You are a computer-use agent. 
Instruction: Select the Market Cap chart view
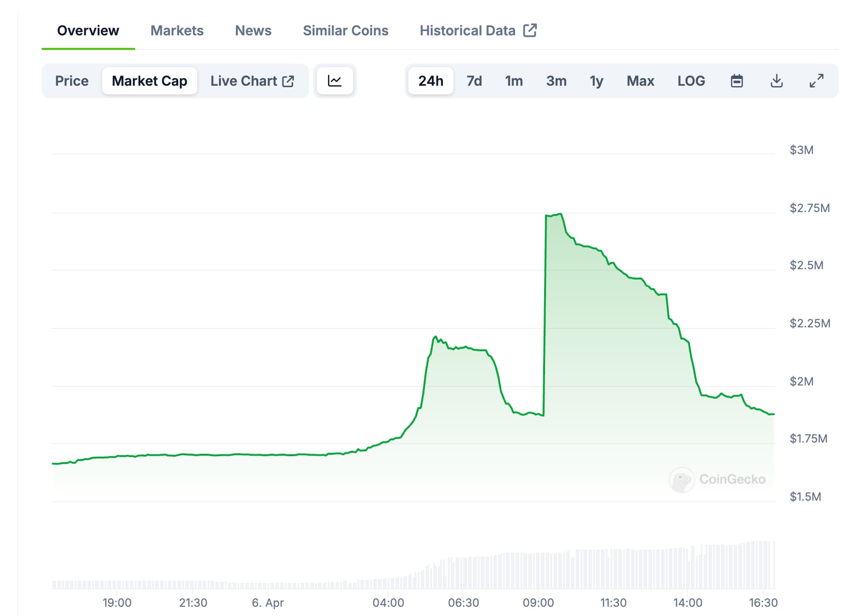tap(149, 81)
